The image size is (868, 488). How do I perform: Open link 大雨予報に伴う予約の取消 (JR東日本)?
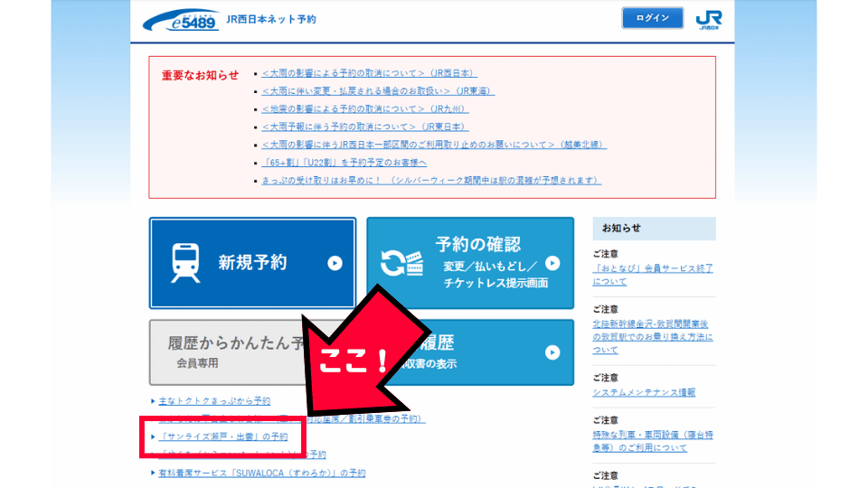click(x=364, y=127)
